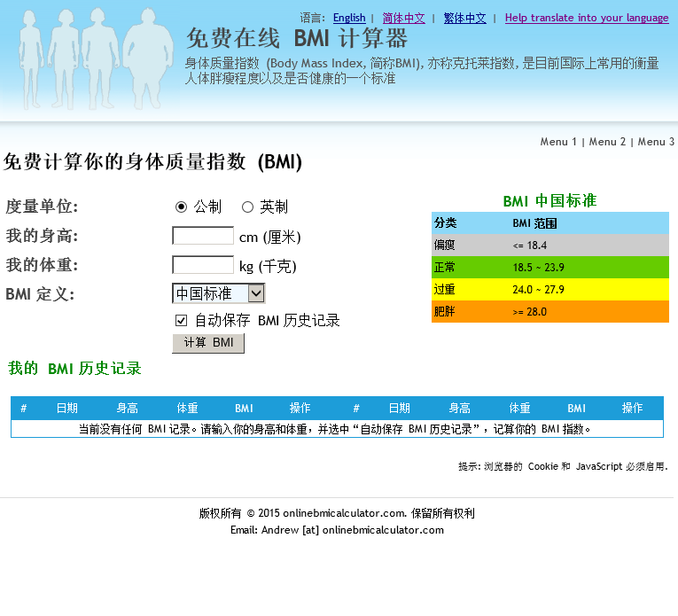Click the orange 肥胖 >= 28.0 row
The height and width of the screenshot is (616, 678).
point(550,311)
